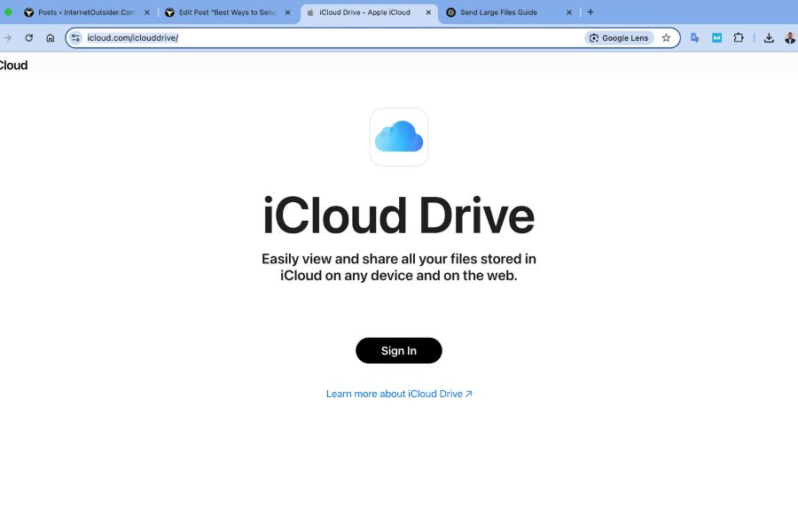View site information icon in address bar
Image resolution: width=798 pixels, height=532 pixels.
(76, 37)
